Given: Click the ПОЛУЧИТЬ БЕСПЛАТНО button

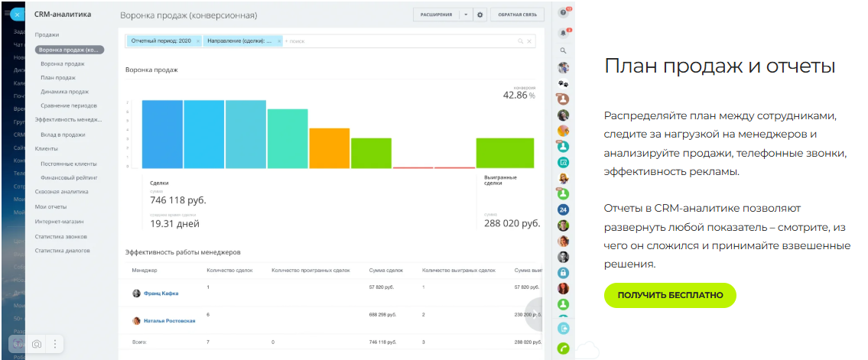Looking at the screenshot, I should 670,295.
